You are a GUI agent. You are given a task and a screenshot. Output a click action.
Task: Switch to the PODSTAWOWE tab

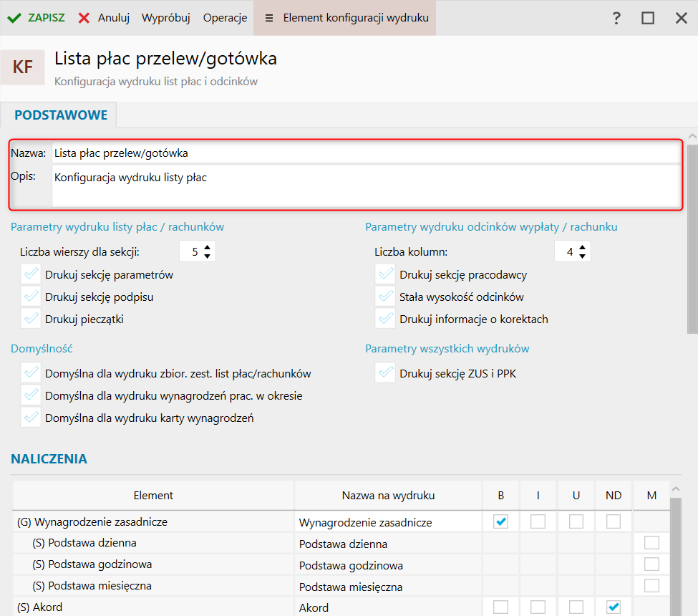click(61, 115)
